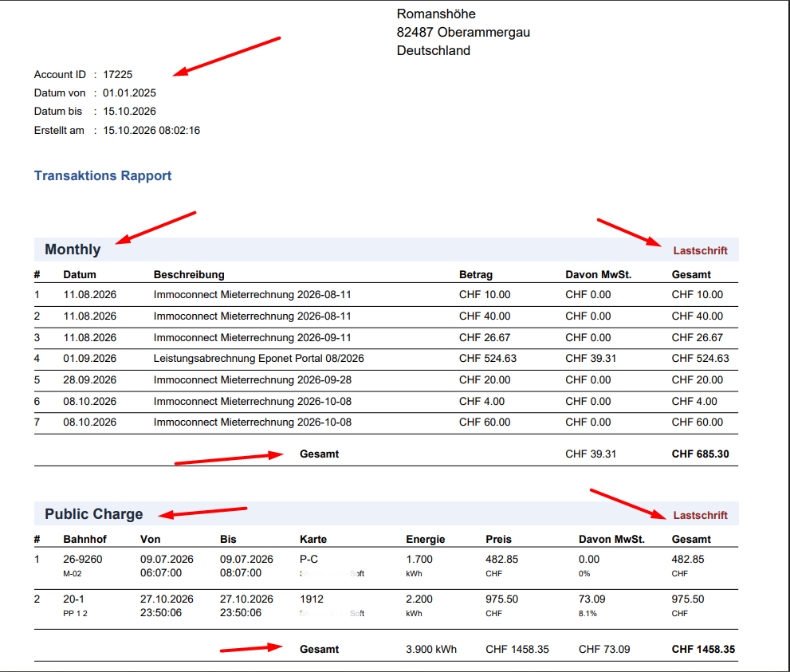
Task: Click the total energy '3.900 kWh'
Action: [x=431, y=650]
